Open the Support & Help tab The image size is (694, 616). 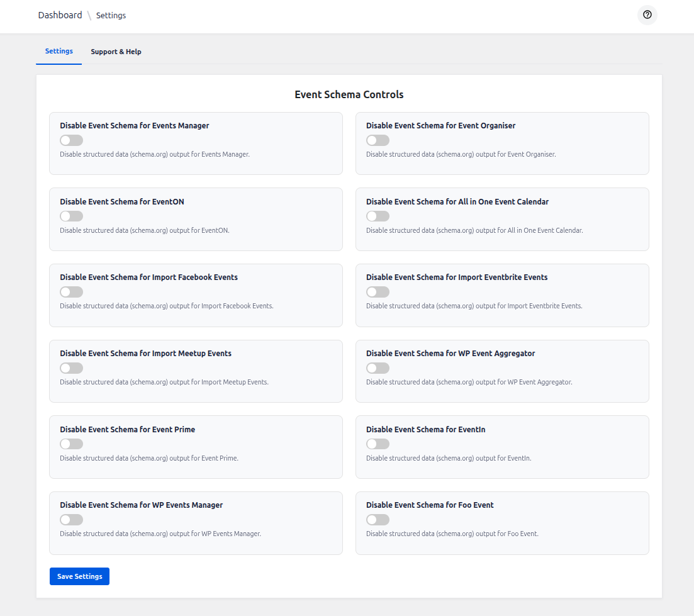tap(116, 52)
